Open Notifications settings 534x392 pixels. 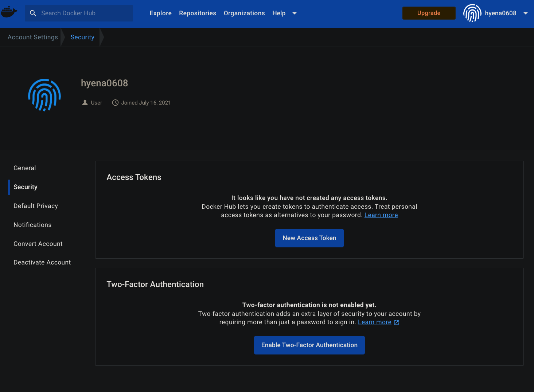tap(32, 225)
